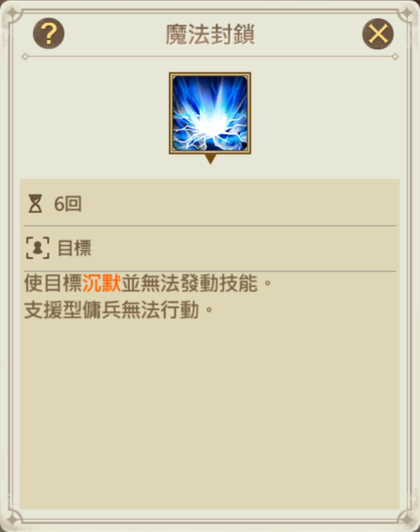This screenshot has width=420, height=532.
Task: Click the brown triangle pointer below icon
Action: pyautogui.click(x=210, y=159)
